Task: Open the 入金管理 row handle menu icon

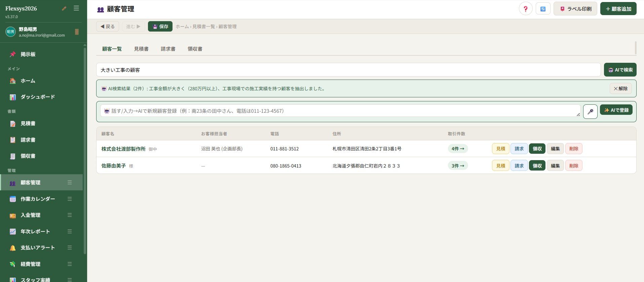Action: coord(70,215)
